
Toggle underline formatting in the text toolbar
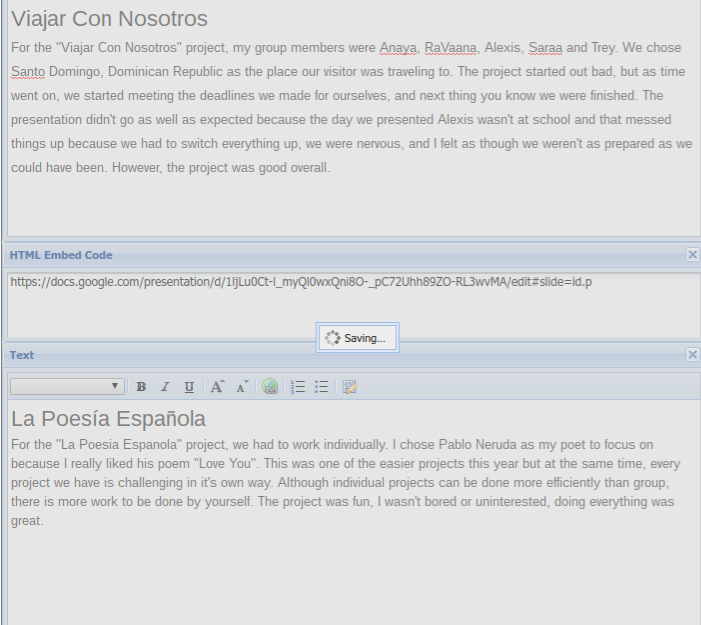189,387
